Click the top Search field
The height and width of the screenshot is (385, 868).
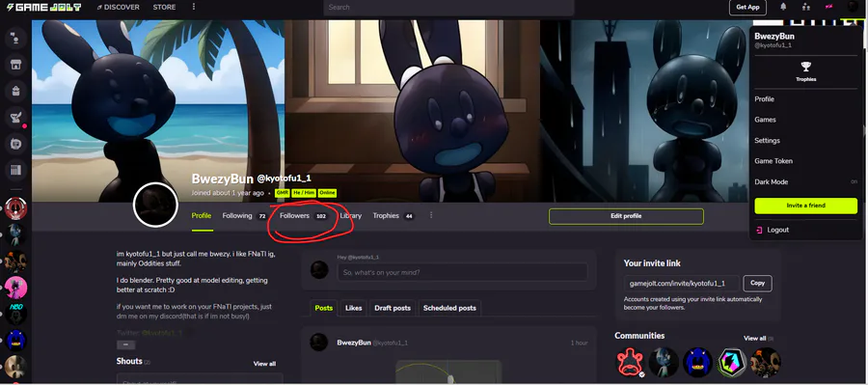(x=448, y=7)
